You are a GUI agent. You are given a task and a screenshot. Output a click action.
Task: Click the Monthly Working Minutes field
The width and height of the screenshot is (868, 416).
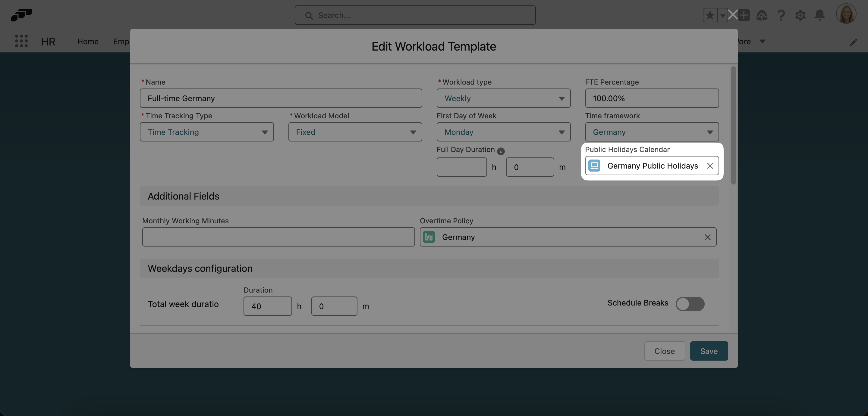tap(278, 237)
